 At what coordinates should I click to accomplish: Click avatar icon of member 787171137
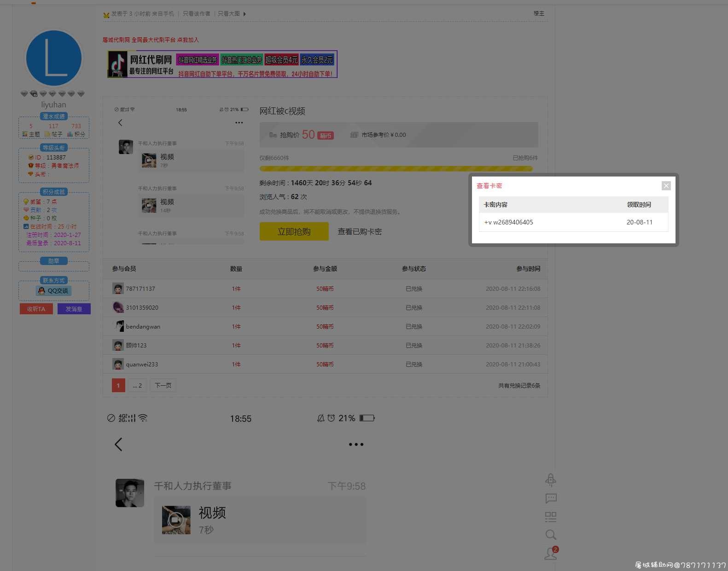118,288
